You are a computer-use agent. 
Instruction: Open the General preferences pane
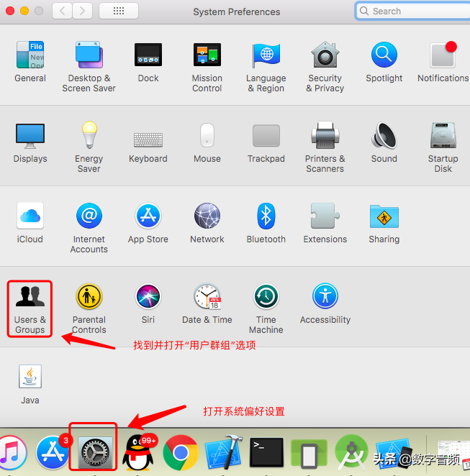(x=30, y=62)
